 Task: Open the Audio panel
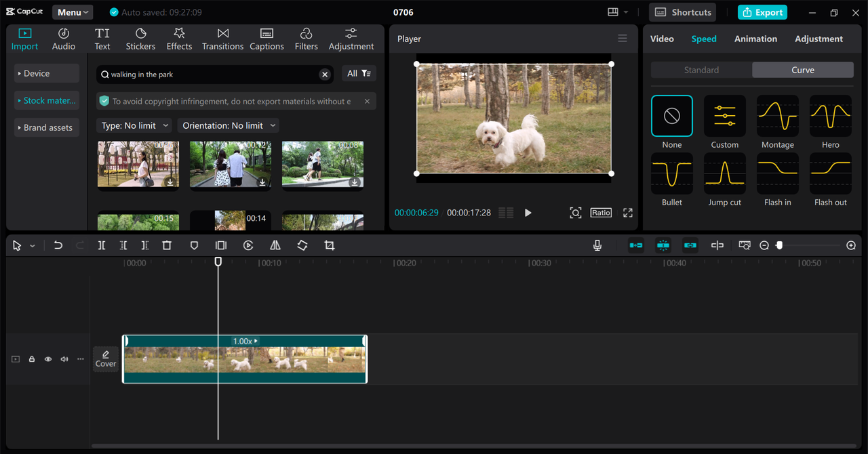[64, 39]
